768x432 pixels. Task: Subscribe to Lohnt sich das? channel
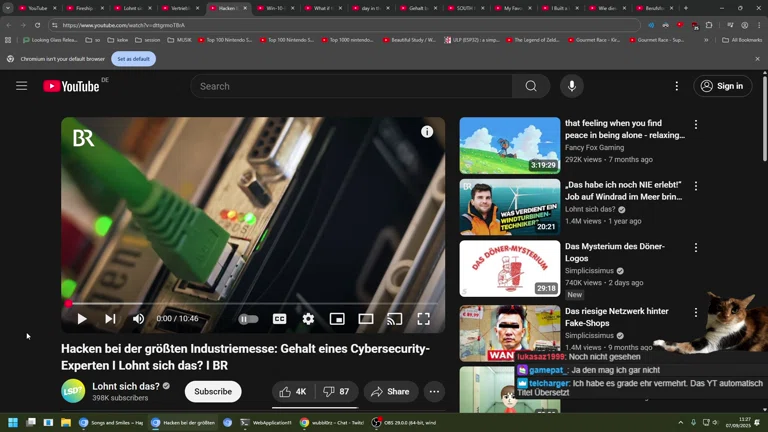tap(213, 392)
